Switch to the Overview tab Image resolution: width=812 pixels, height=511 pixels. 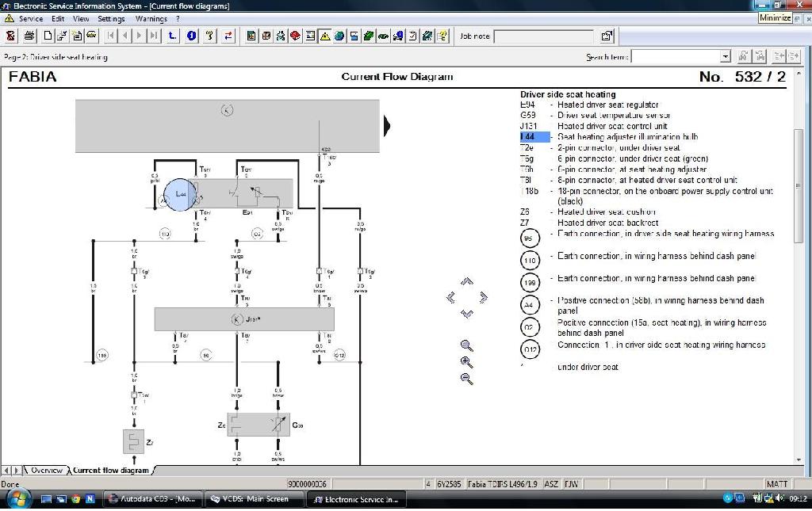pyautogui.click(x=47, y=470)
